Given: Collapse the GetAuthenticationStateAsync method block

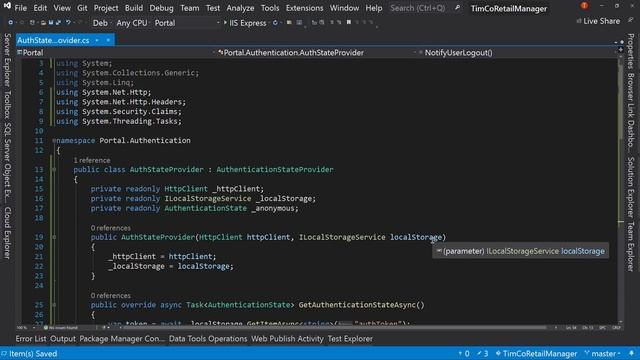Looking at the screenshot, I should coord(53,305).
